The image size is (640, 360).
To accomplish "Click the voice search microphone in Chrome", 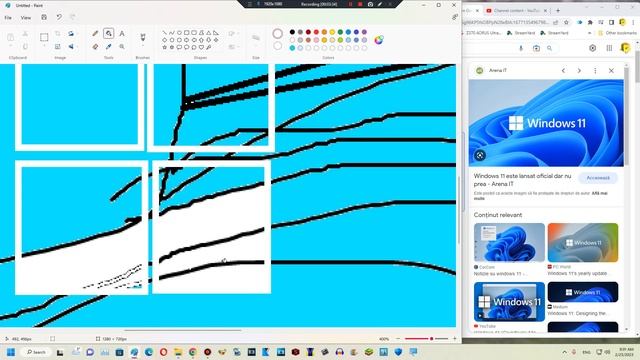I will (x=521, y=48).
